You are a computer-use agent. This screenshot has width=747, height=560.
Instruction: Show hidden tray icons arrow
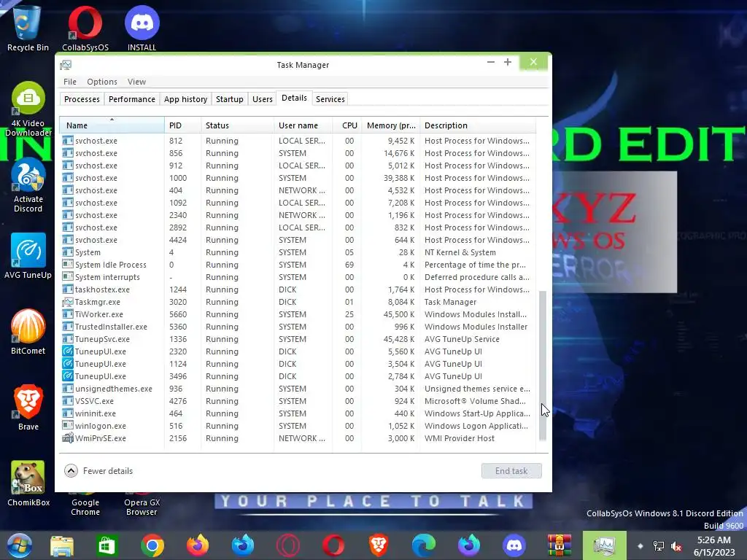point(640,546)
